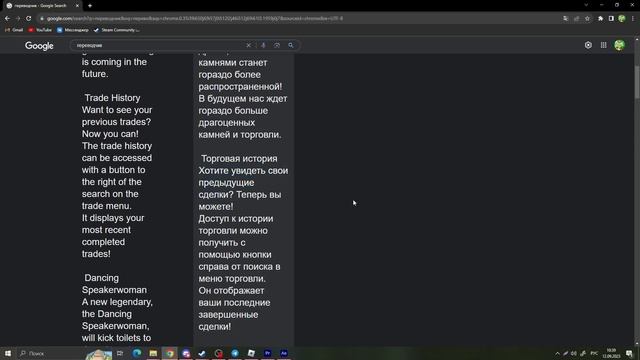Image resolution: width=640 pixels, height=360 pixels.
Task: Select the Google Search browser tab
Action: point(41,6)
